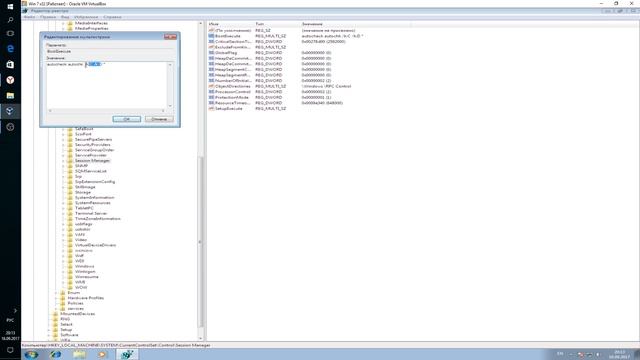Expand the services tree node

56,309
